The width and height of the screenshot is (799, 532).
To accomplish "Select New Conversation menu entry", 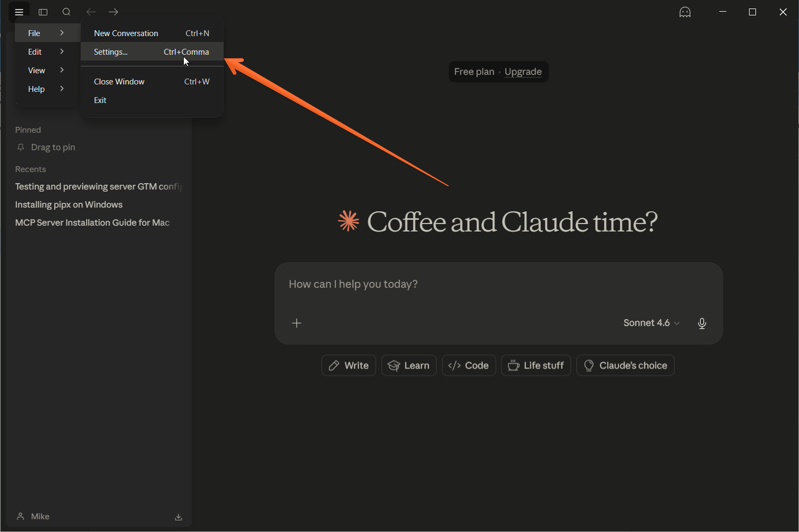I will pyautogui.click(x=152, y=33).
